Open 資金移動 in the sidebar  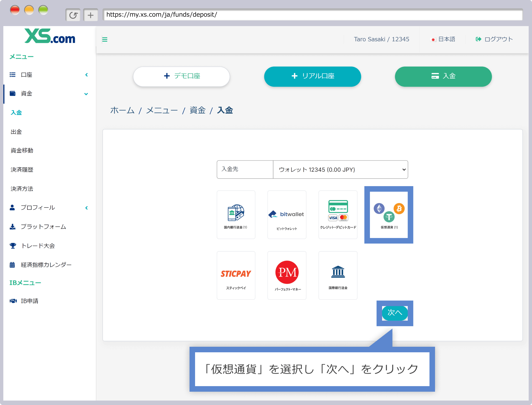[x=22, y=150]
